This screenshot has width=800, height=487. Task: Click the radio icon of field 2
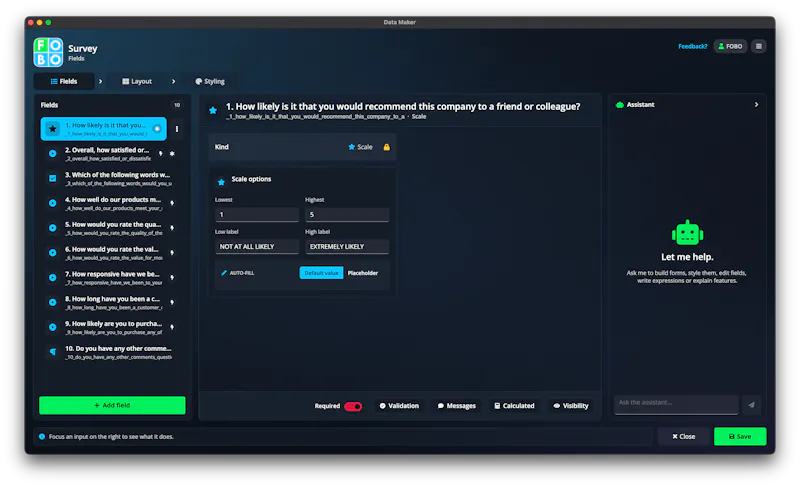click(53, 153)
